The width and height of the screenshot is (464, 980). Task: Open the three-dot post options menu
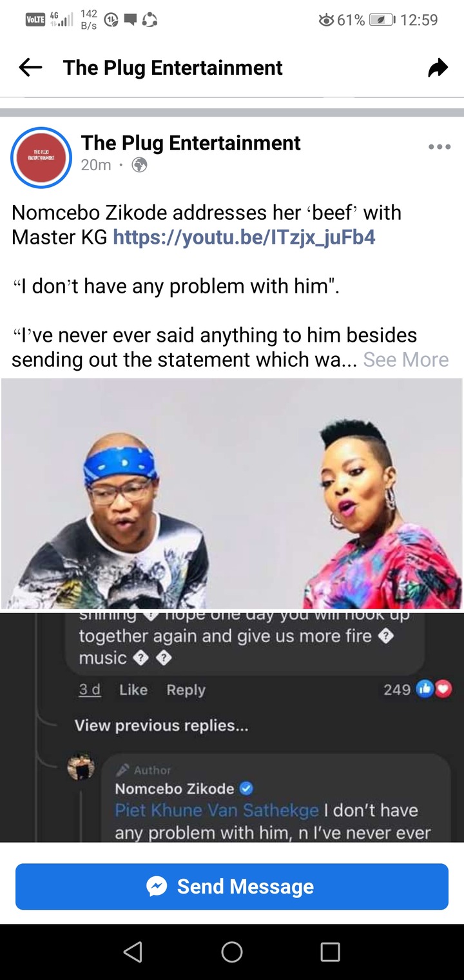(440, 147)
